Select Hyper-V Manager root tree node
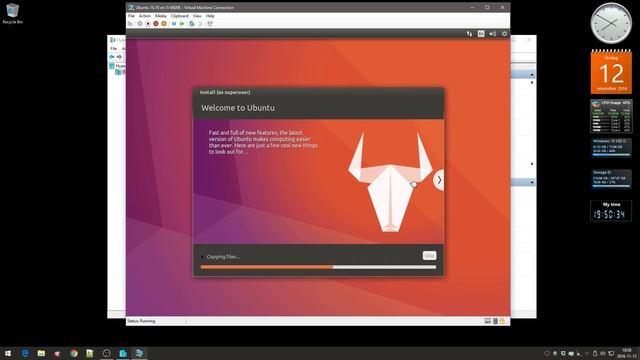The image size is (640, 360). tap(117, 66)
